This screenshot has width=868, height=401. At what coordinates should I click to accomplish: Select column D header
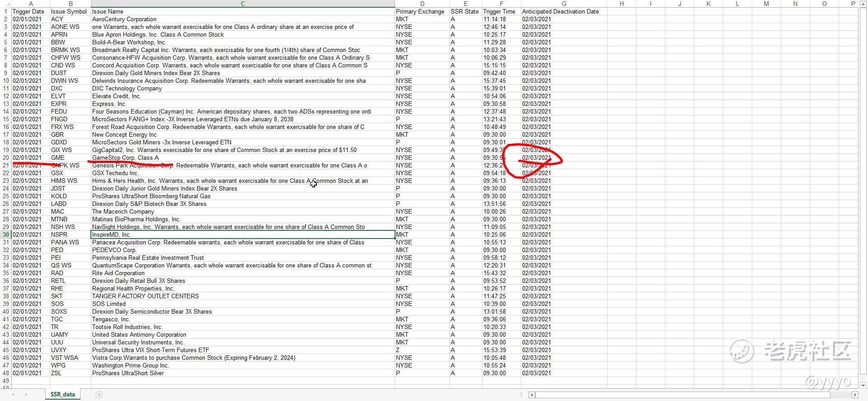click(x=422, y=4)
